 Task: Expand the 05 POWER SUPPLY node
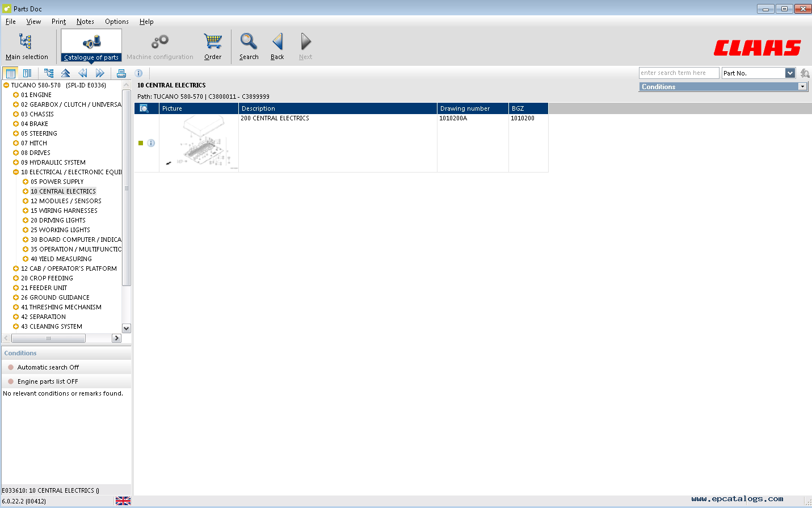(x=26, y=182)
